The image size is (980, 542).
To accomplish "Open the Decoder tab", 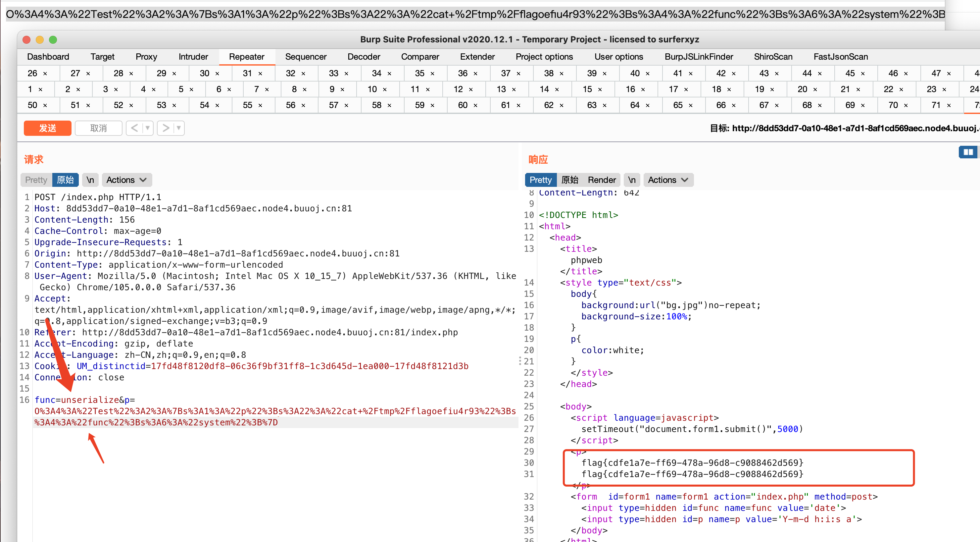I will point(364,57).
